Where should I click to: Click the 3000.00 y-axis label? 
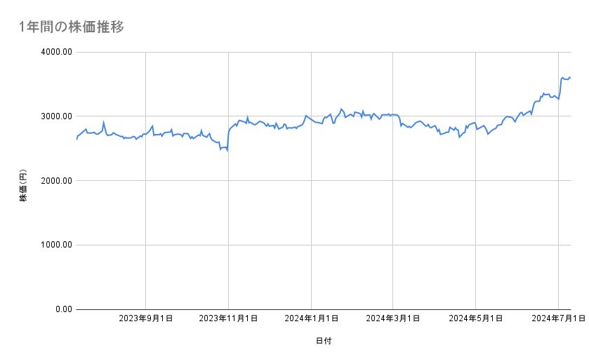53,116
